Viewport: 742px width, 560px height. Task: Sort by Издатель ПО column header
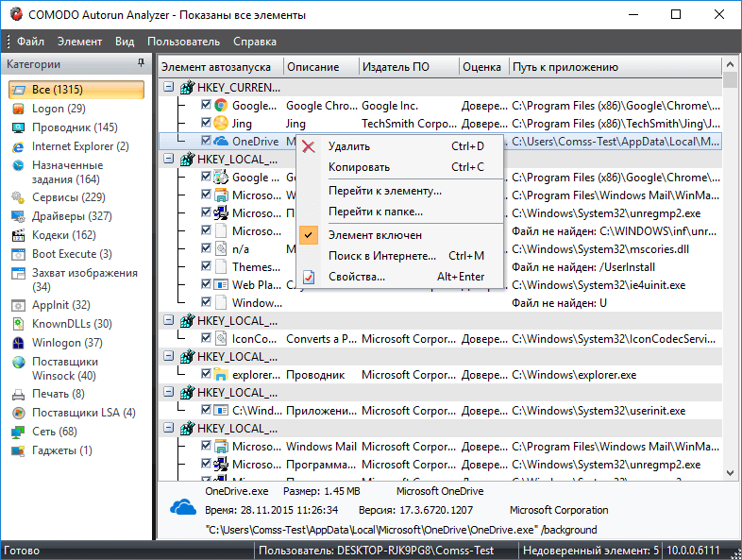[x=410, y=67]
